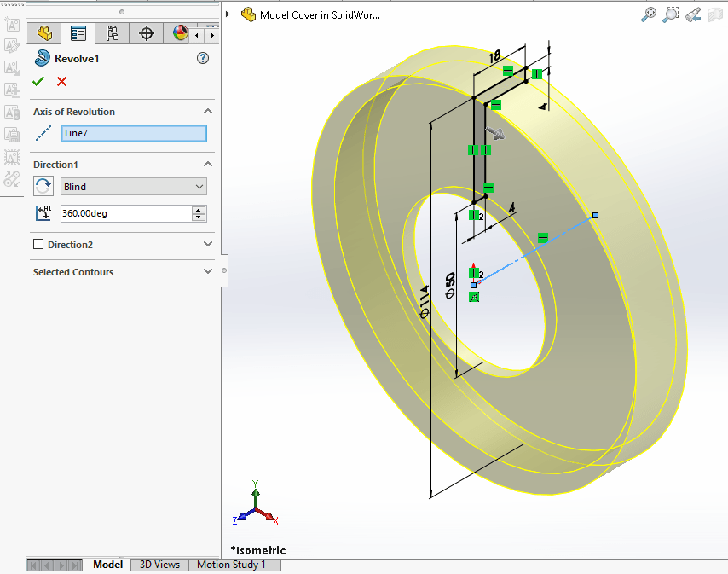Click the Line7 axis selection box

click(134, 133)
